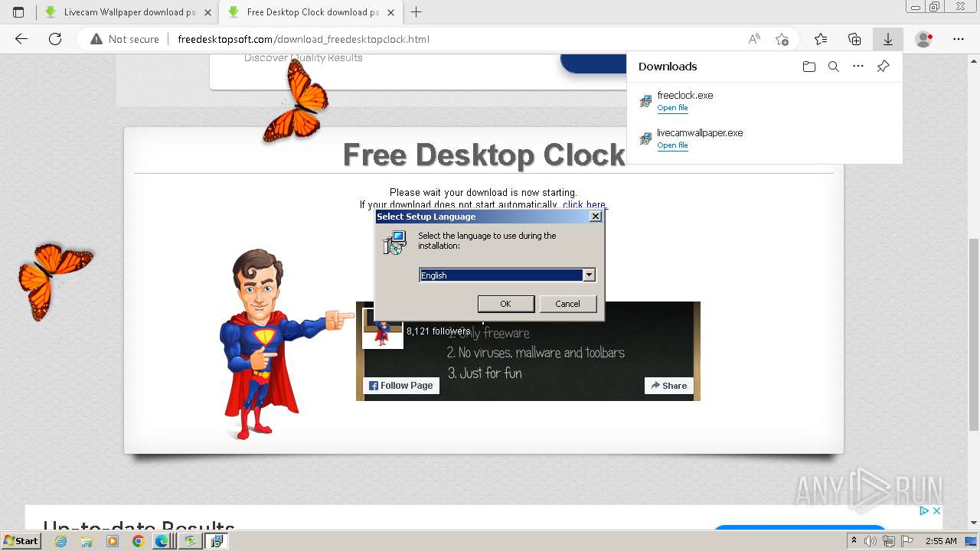Open Internet Explorer from taskbar
This screenshot has width=980, height=551.
60,541
